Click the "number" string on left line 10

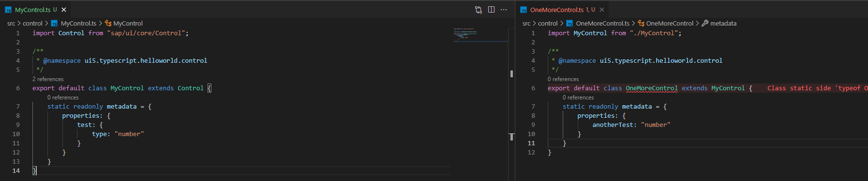(129, 134)
